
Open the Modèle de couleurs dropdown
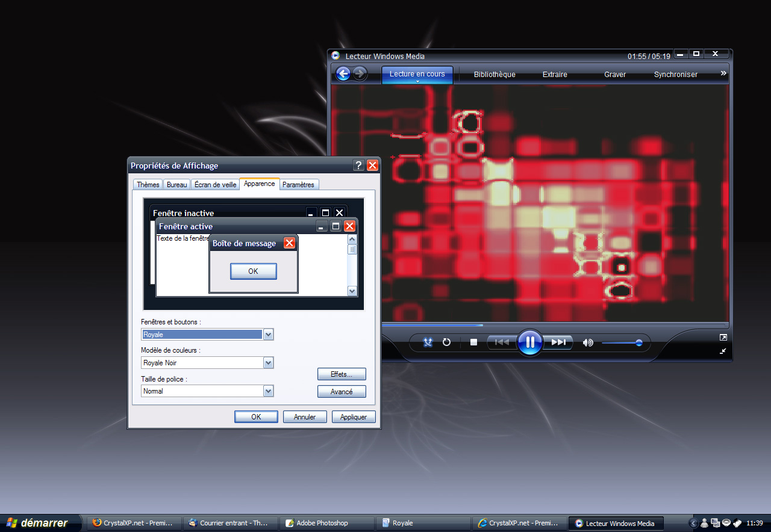point(269,363)
